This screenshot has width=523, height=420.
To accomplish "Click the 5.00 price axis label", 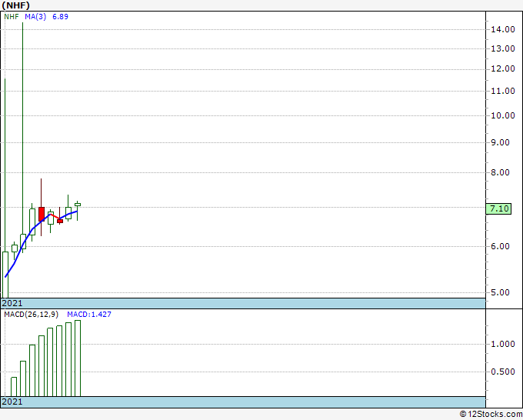I will point(501,292).
